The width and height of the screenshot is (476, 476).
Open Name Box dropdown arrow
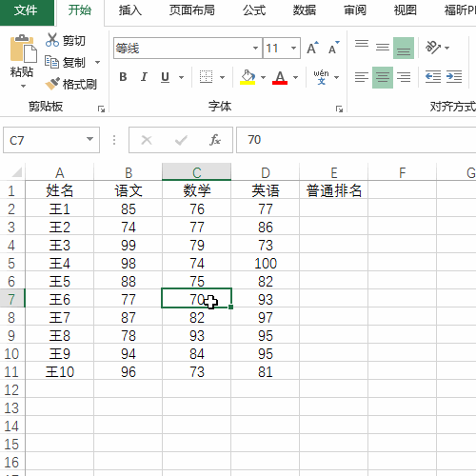coord(89,139)
